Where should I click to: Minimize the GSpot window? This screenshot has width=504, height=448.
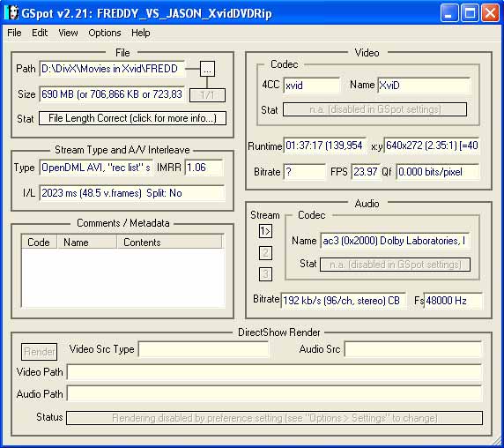point(449,13)
